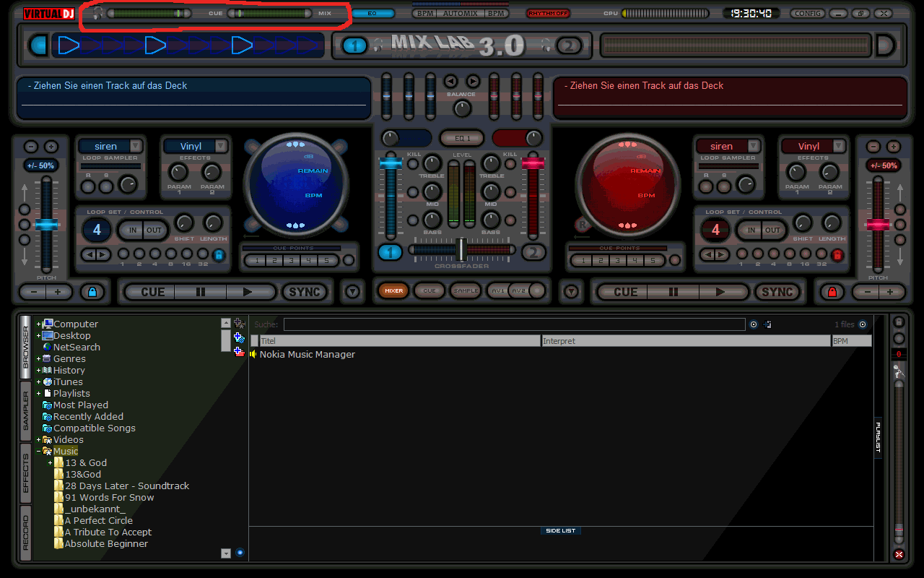The image size is (924, 578).
Task: Nudge balance left with the left arrow button
Action: tap(451, 81)
